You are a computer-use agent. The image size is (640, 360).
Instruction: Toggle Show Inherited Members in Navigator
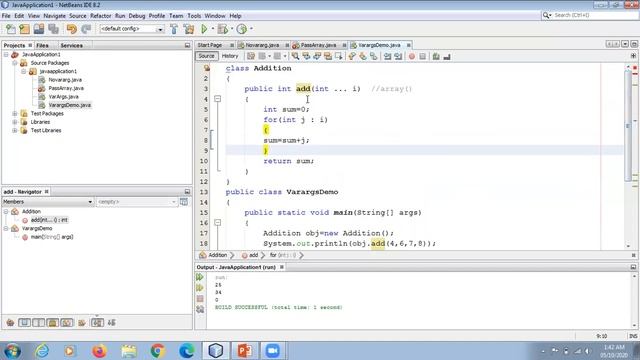tap(10, 323)
